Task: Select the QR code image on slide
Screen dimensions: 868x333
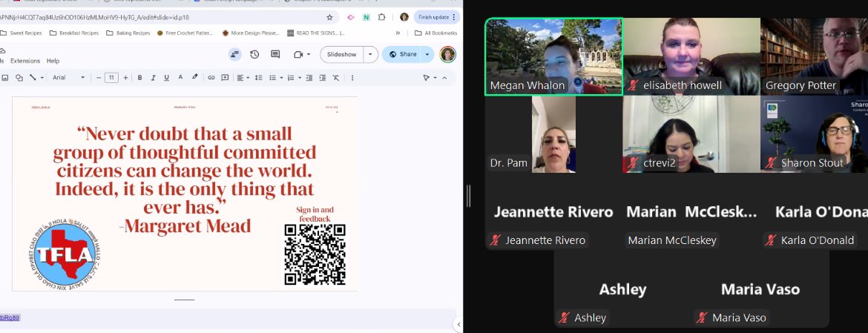Action: pos(315,254)
